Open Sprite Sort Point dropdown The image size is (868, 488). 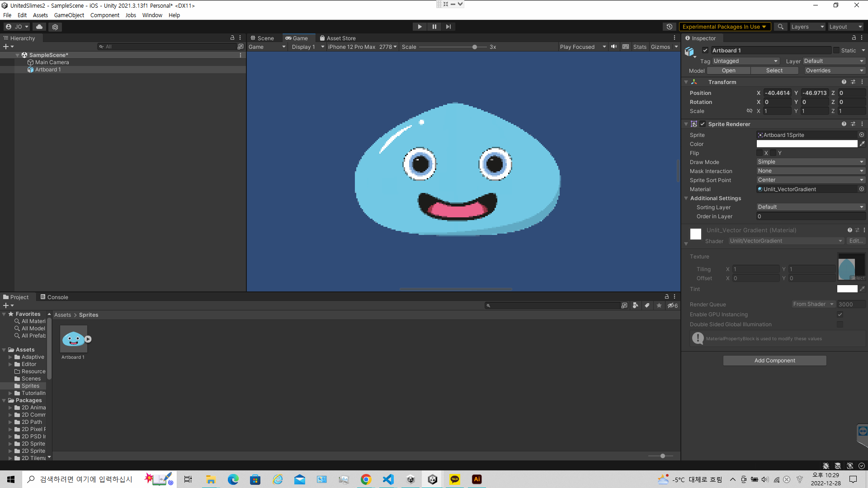pyautogui.click(x=811, y=180)
